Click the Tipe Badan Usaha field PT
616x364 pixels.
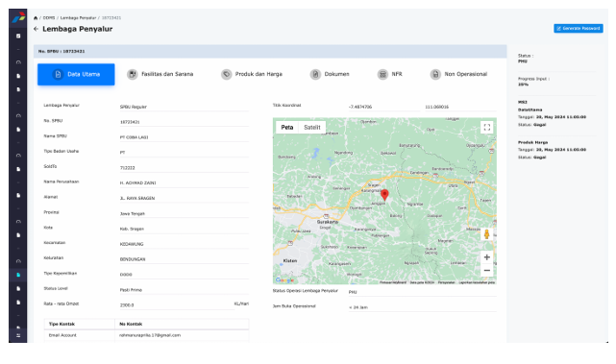pos(185,153)
